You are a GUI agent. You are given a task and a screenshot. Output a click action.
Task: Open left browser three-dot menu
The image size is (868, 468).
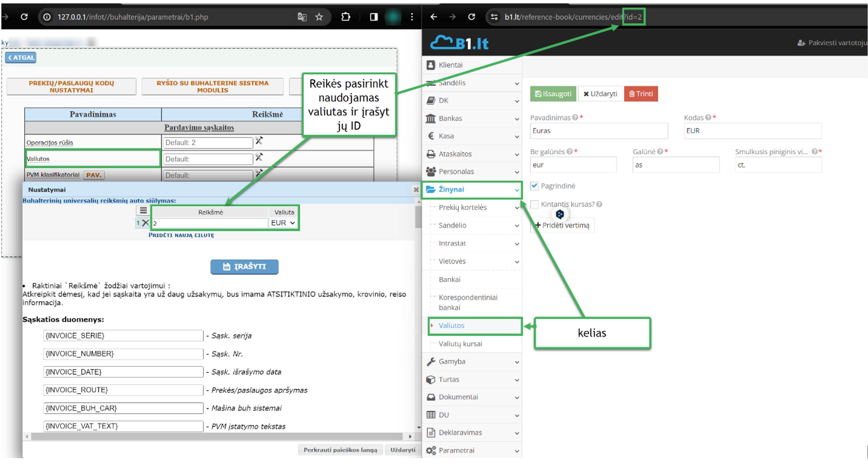[x=412, y=17]
